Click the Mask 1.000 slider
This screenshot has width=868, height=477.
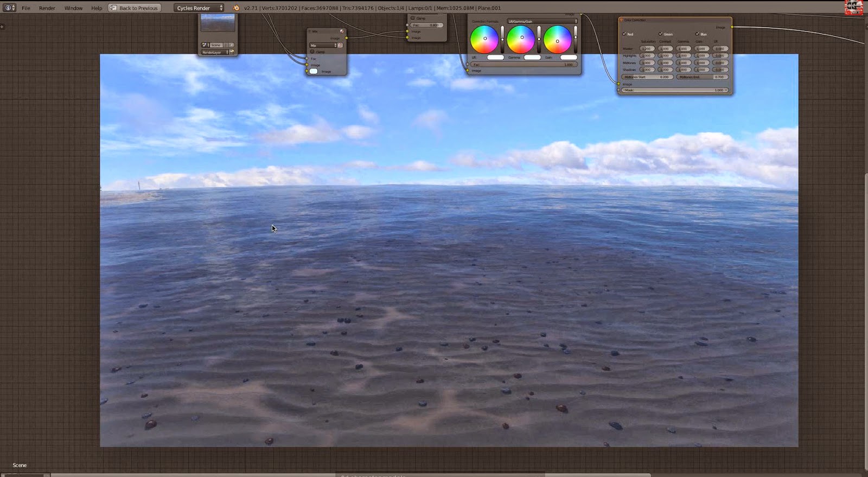coord(675,90)
